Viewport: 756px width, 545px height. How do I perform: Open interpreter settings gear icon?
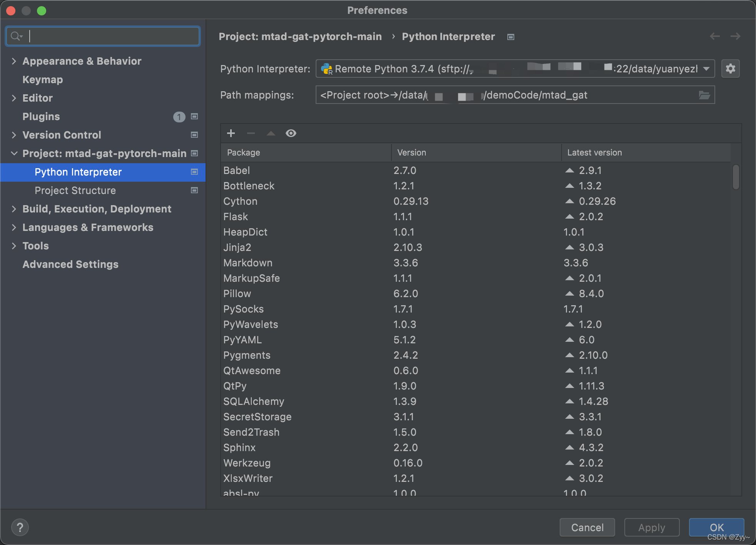pos(730,69)
